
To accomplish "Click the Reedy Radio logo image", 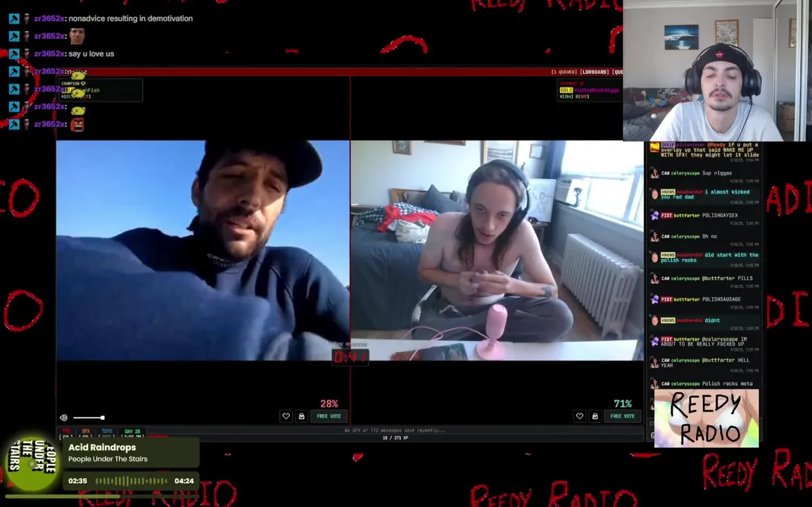I will [706, 418].
